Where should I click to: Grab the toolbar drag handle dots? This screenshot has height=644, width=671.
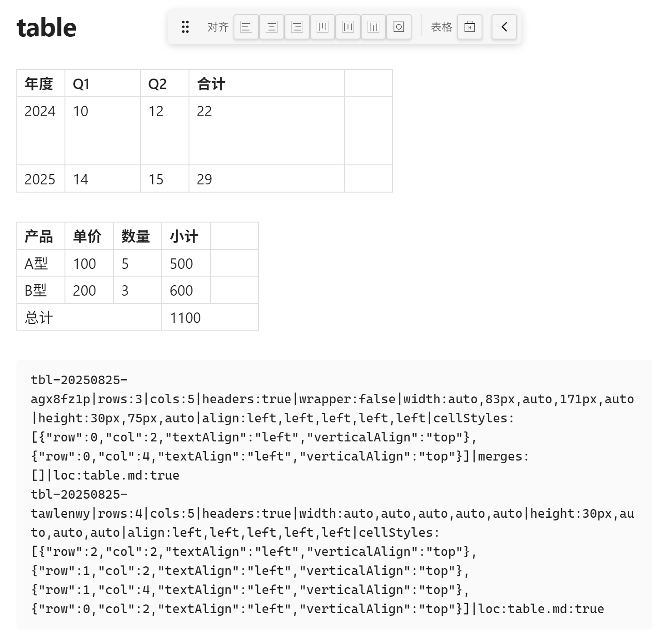point(185,27)
